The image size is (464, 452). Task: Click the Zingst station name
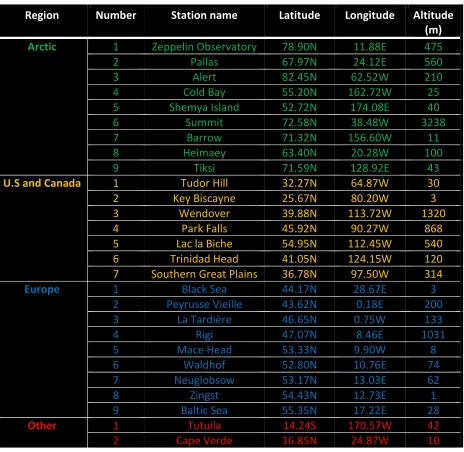[x=204, y=395]
